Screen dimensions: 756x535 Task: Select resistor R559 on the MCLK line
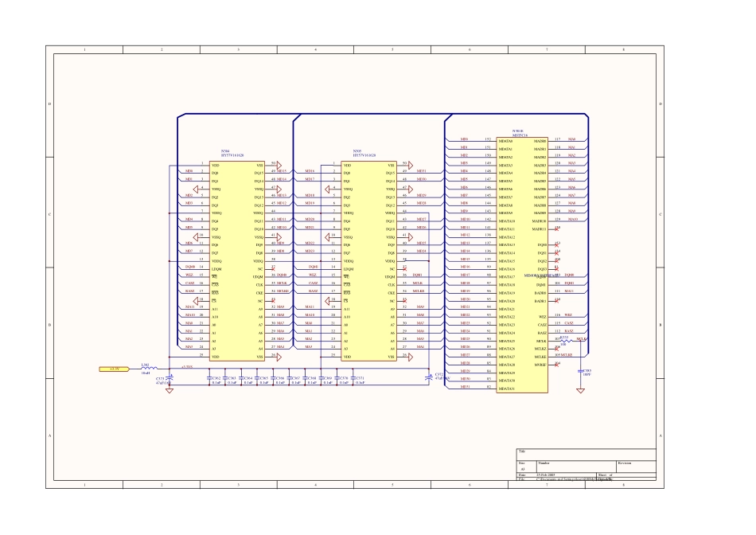coord(564,340)
